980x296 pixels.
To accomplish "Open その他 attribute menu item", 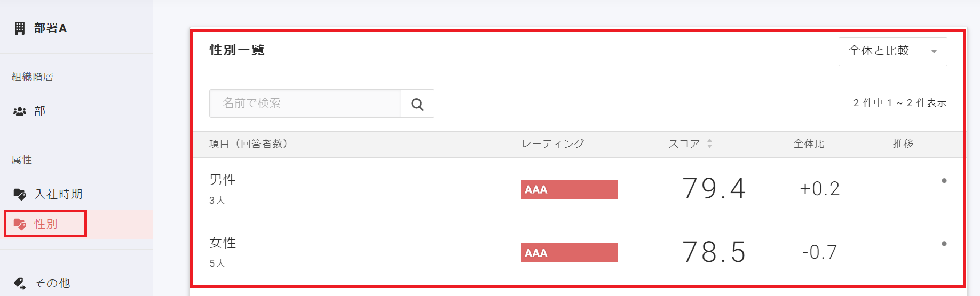I will coord(52,283).
